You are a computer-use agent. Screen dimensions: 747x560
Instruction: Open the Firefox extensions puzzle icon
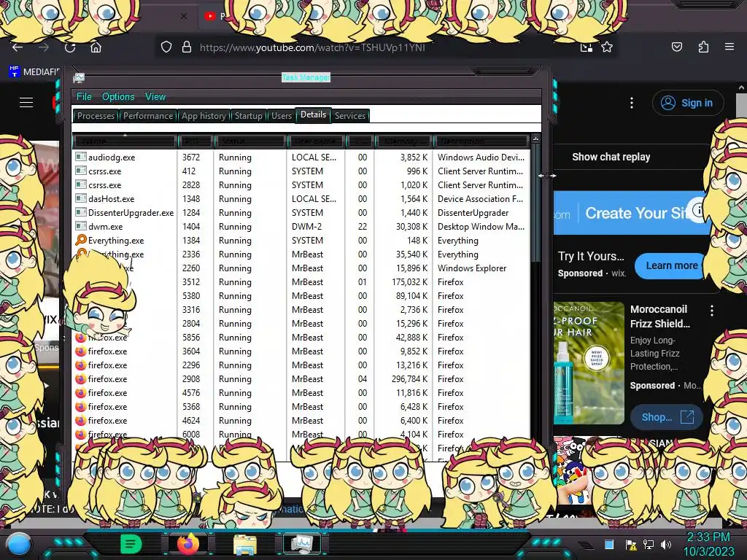pos(703,47)
